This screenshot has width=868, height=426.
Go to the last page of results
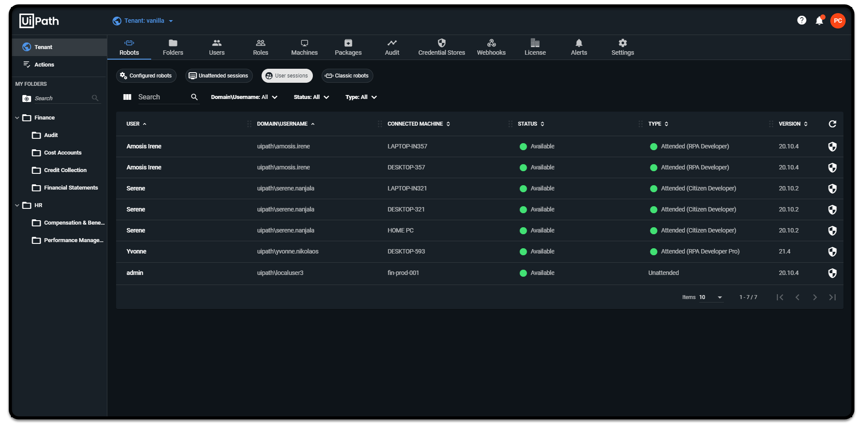tap(832, 297)
